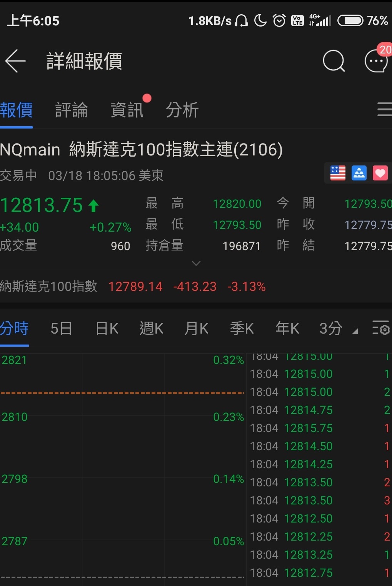
Task: Open the 3分 interval dropdown
Action: pyautogui.click(x=338, y=329)
